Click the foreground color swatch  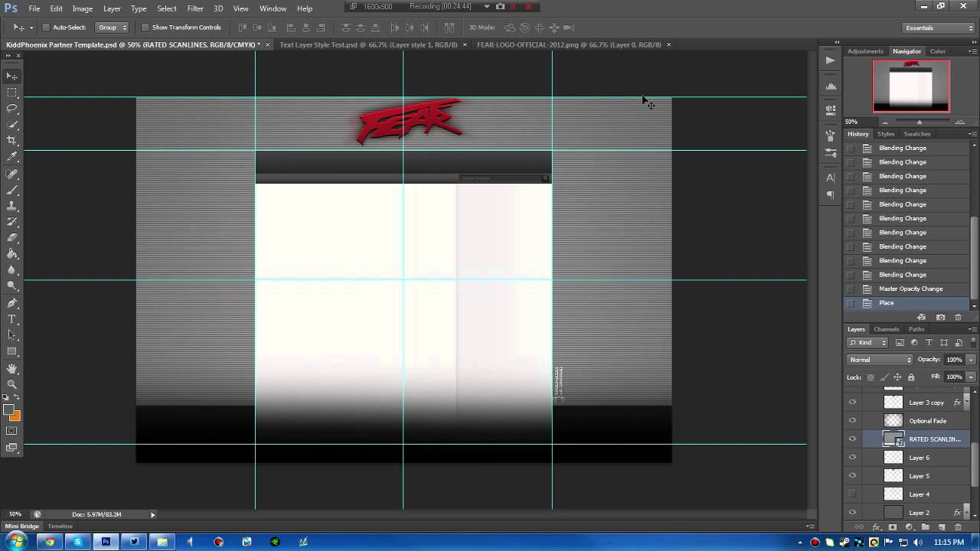click(8, 410)
